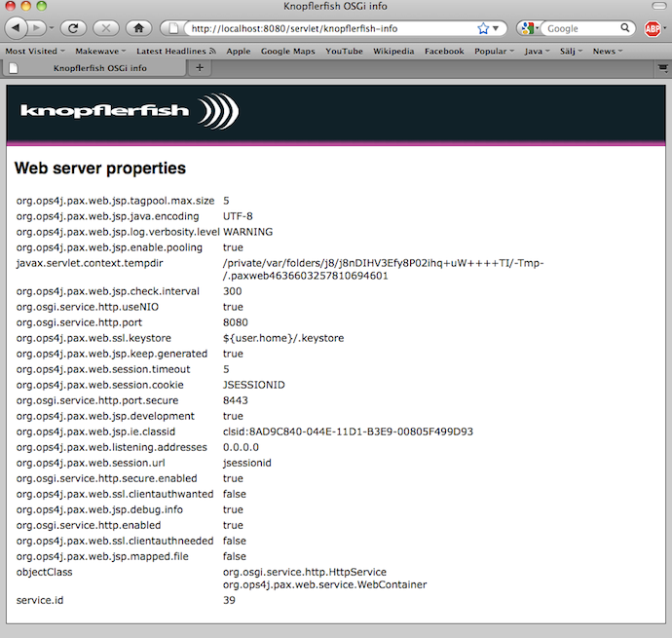Select the Knopflerfish OSGi info tab
The height and width of the screenshot is (638, 672).
coord(94,68)
